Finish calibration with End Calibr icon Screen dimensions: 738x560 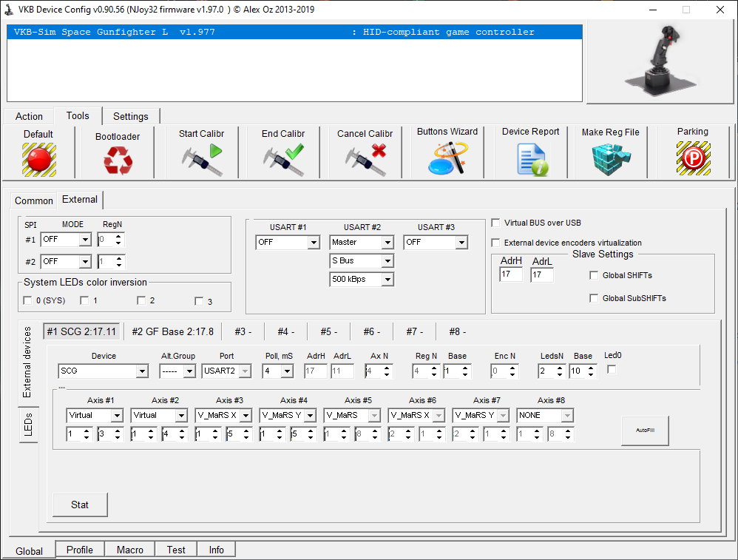[283, 159]
